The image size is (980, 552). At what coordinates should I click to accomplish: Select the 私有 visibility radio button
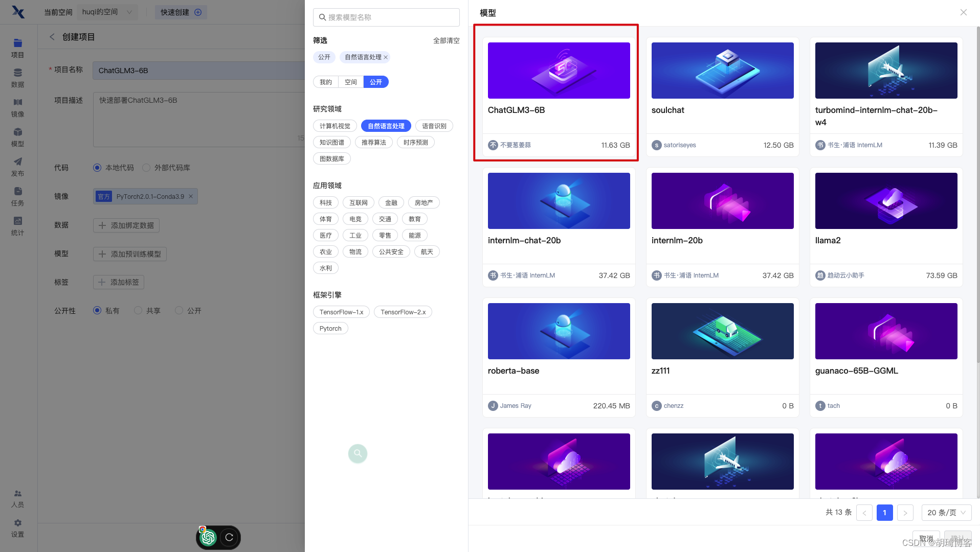[97, 310]
